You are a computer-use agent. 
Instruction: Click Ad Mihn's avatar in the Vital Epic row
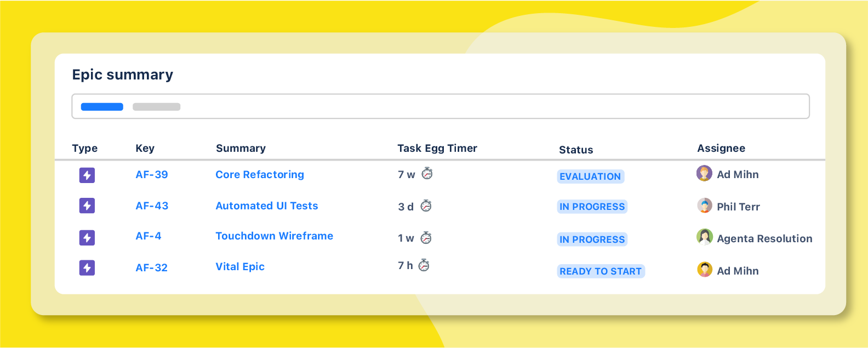click(705, 270)
